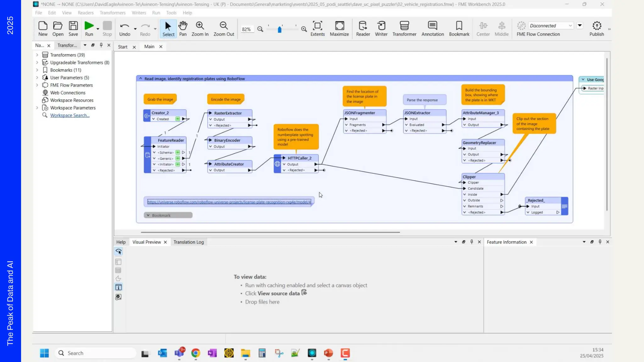Toggle the green inspector on FeatureReader Schema port

click(178, 152)
